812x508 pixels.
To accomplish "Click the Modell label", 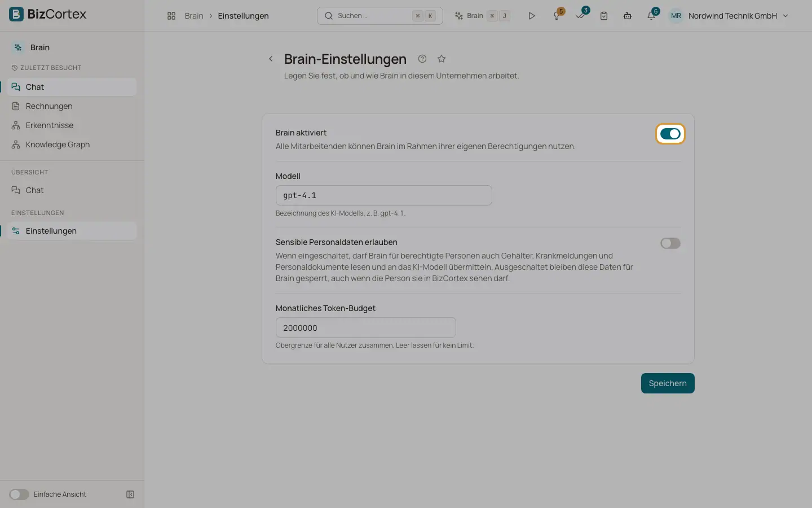I will point(288,176).
